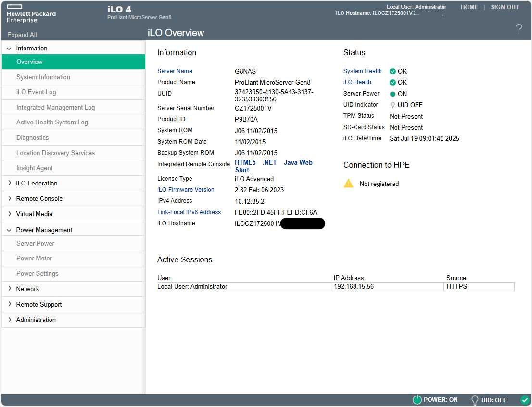Expand the Remote Console section
Viewport: 532px width, 407px height.
[10, 198]
